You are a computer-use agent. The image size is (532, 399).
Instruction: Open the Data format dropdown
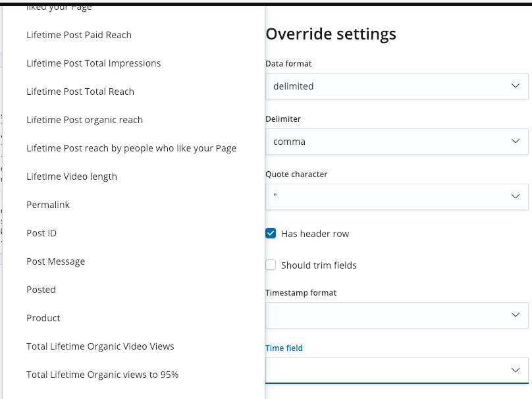(397, 86)
